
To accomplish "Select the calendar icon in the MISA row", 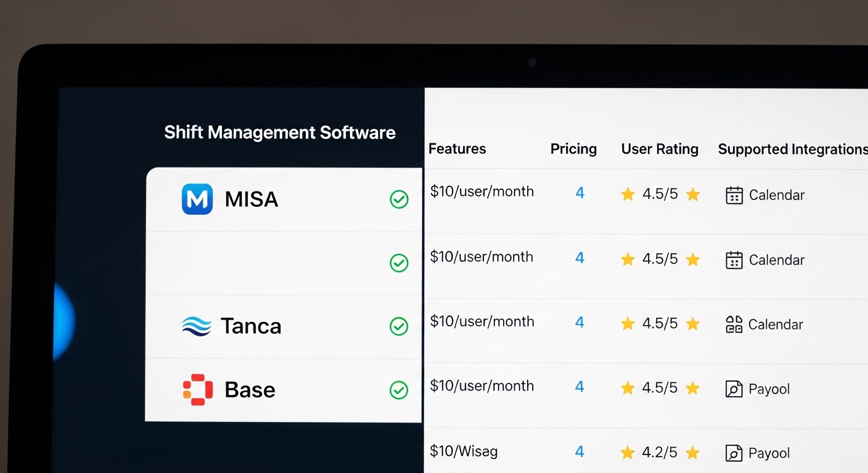I will coord(734,195).
